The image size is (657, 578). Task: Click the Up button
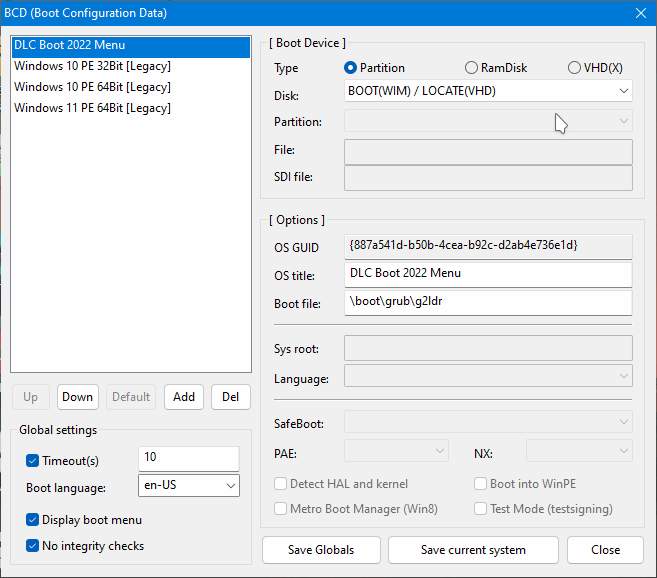(31, 397)
